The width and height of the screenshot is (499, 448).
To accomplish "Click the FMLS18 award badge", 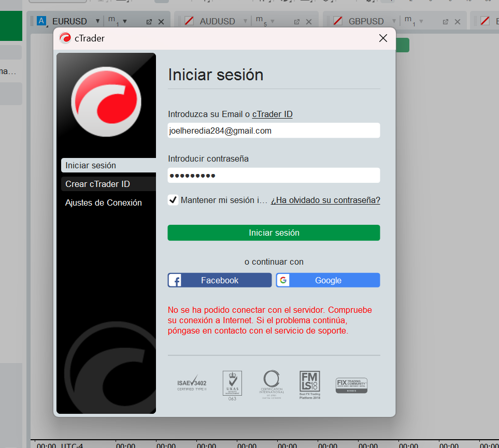I will (310, 385).
